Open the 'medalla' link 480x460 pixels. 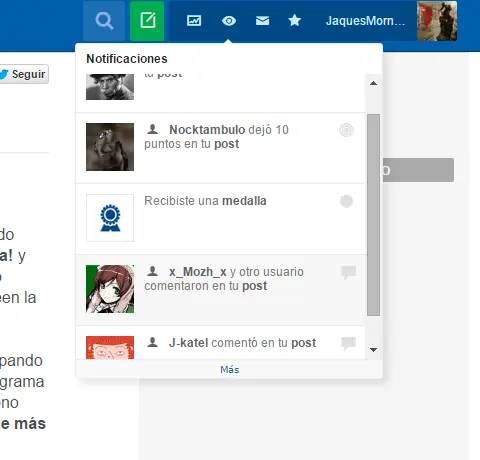(x=244, y=201)
